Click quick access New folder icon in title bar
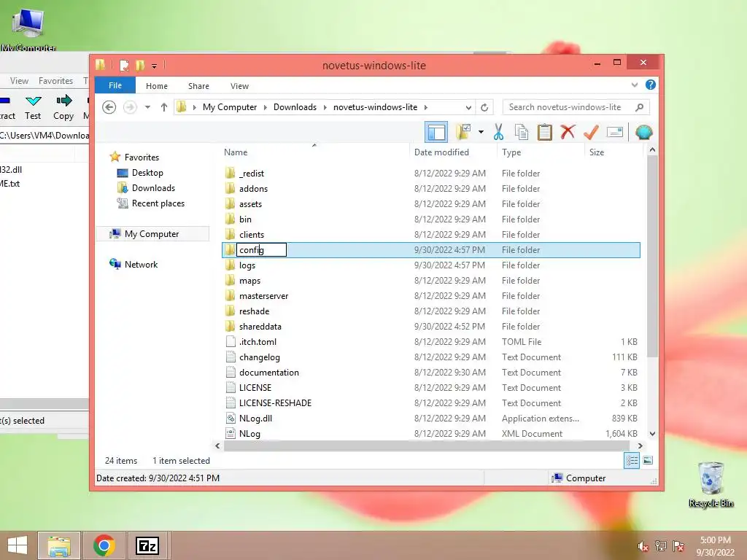This screenshot has height=560, width=747. click(x=140, y=65)
